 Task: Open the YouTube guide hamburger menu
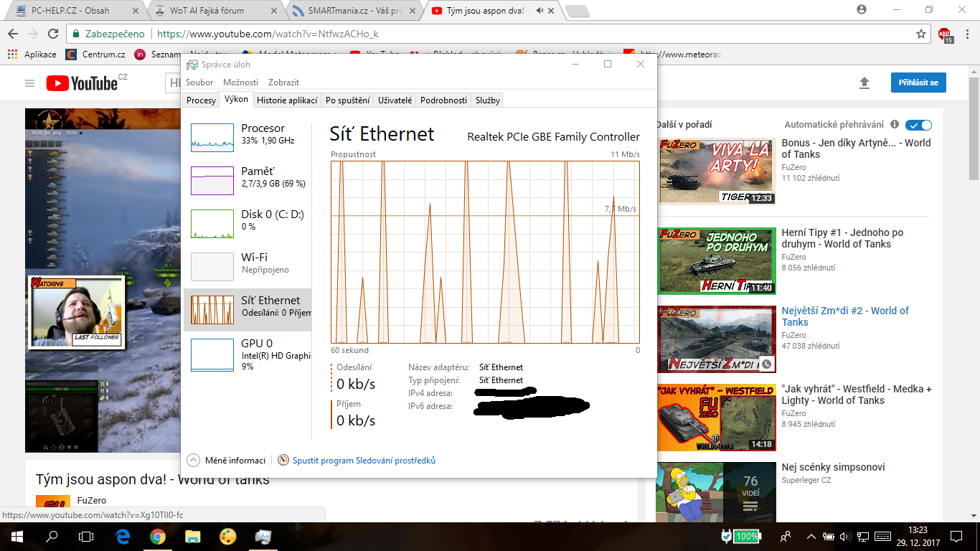pos(29,83)
